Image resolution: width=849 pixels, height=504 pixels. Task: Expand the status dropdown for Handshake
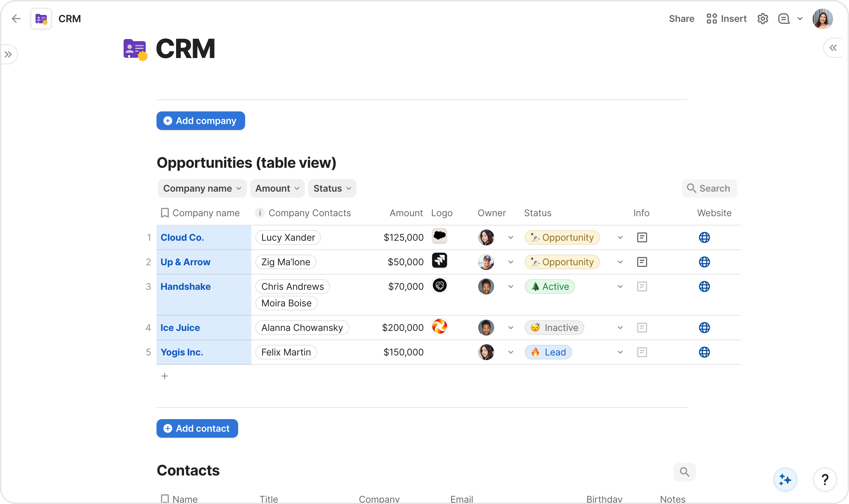pos(620,286)
